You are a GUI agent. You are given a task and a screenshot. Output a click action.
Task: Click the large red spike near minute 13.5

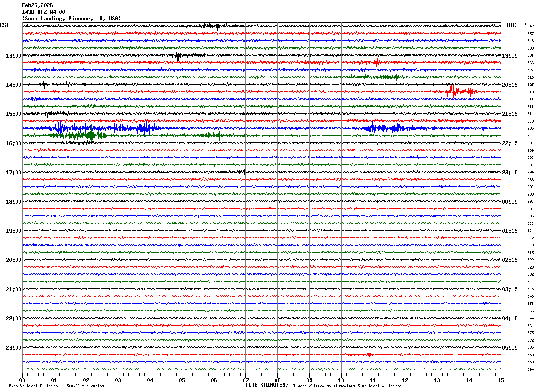(x=453, y=92)
